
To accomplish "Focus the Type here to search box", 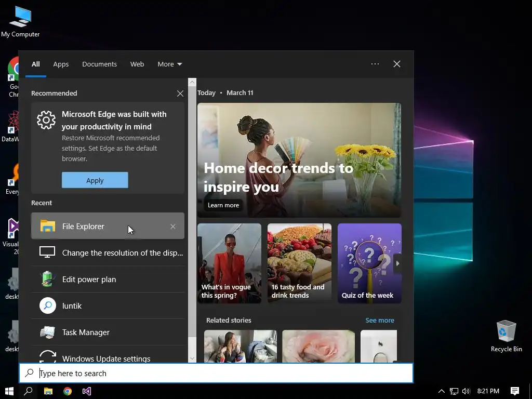I will [216, 373].
